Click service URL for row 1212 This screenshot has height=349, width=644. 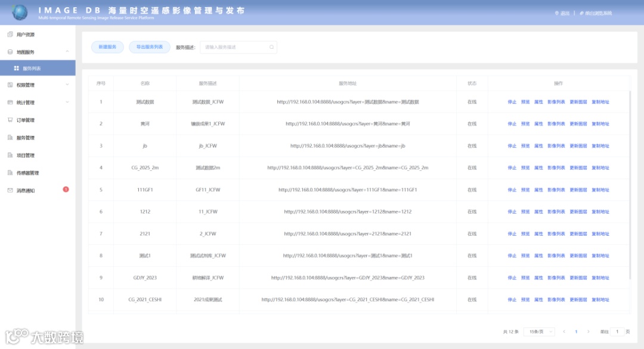[x=348, y=211]
